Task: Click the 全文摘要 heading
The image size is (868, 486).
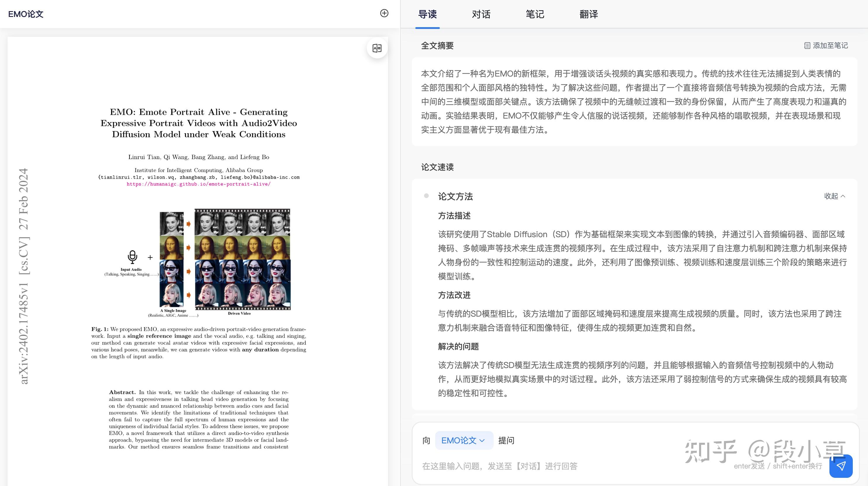Action: coord(437,46)
